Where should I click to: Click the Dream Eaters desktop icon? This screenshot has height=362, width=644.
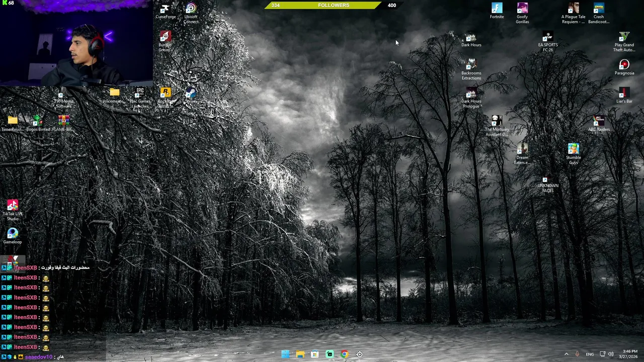tap(522, 154)
